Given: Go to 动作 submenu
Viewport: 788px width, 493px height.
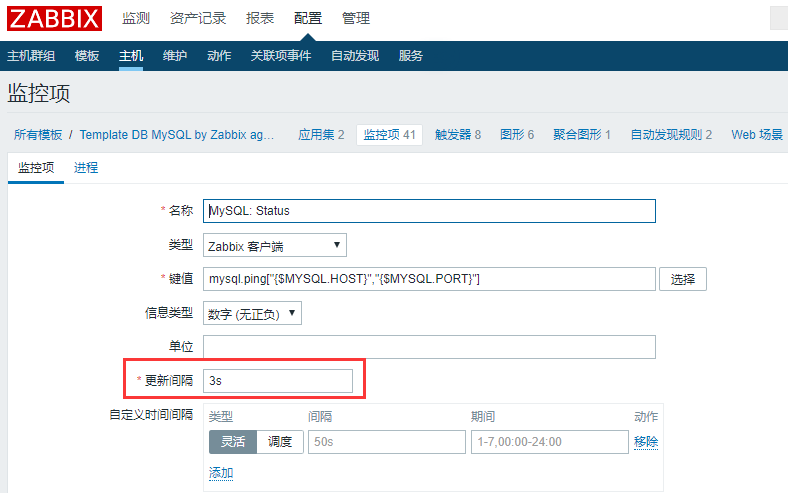Looking at the screenshot, I should point(219,56).
